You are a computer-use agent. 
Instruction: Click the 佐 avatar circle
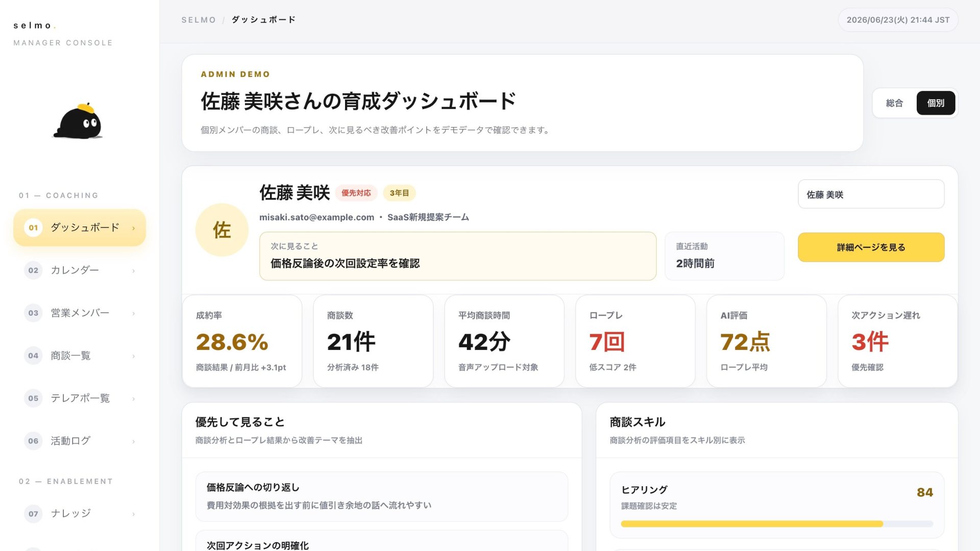coord(222,230)
